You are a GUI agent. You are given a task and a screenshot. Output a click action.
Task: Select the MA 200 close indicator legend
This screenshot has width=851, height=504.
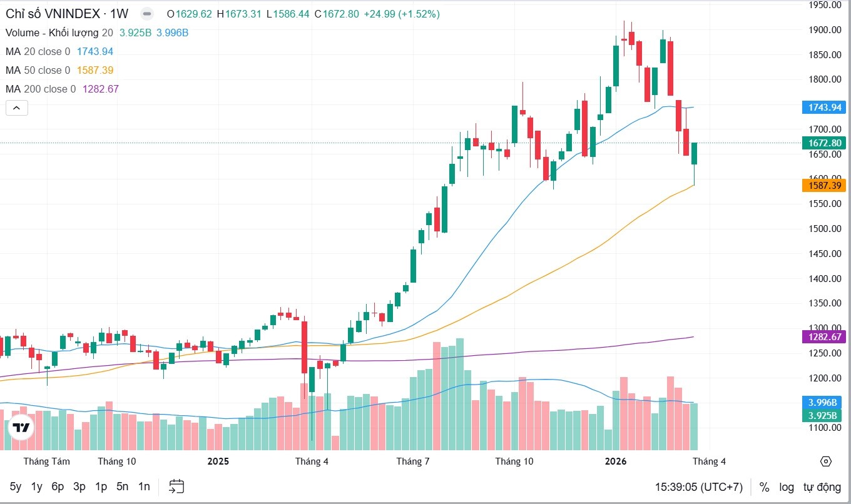(x=41, y=89)
